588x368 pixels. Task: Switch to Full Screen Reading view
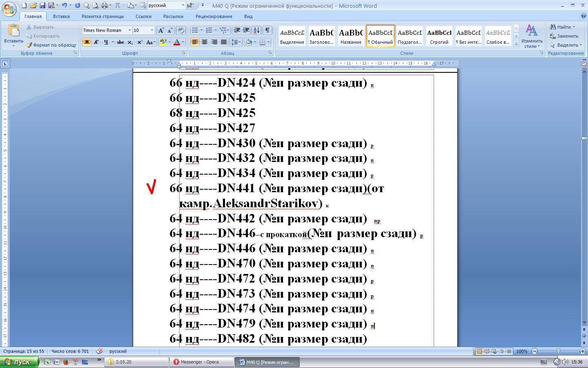coord(487,351)
